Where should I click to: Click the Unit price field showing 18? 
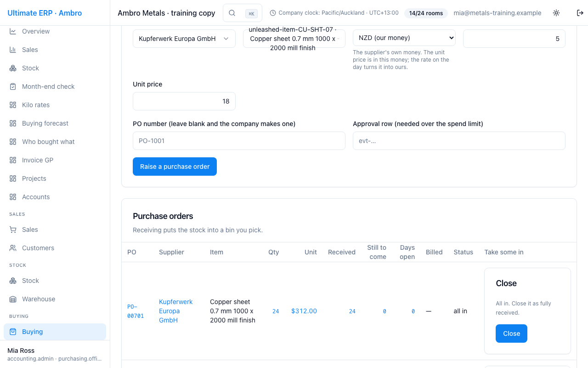click(x=184, y=101)
